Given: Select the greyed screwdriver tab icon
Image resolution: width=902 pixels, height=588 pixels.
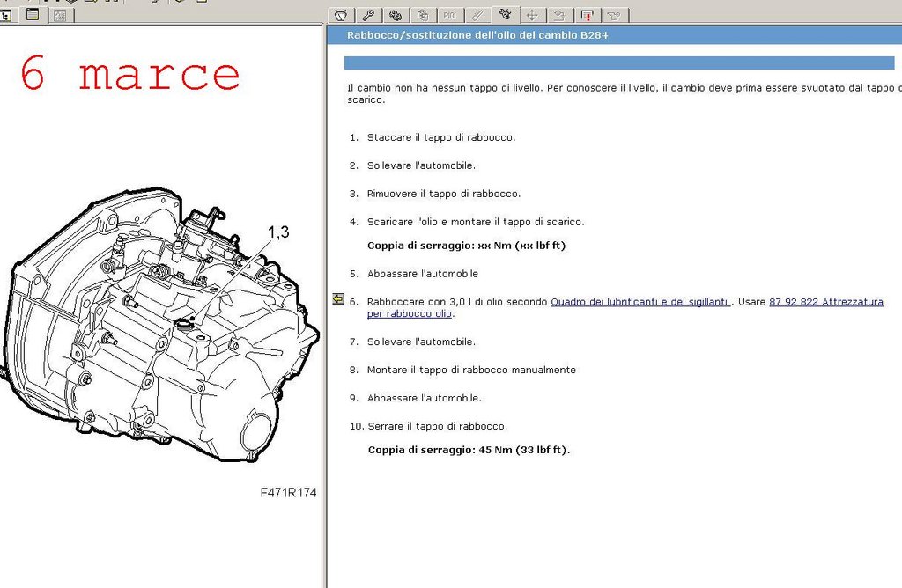Looking at the screenshot, I should coord(477,16).
